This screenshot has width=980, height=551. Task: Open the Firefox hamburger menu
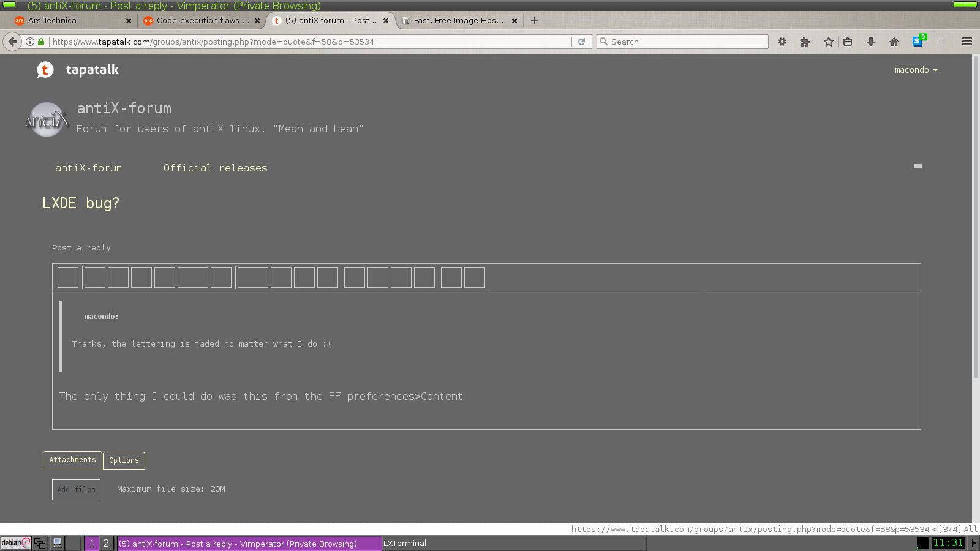(967, 42)
